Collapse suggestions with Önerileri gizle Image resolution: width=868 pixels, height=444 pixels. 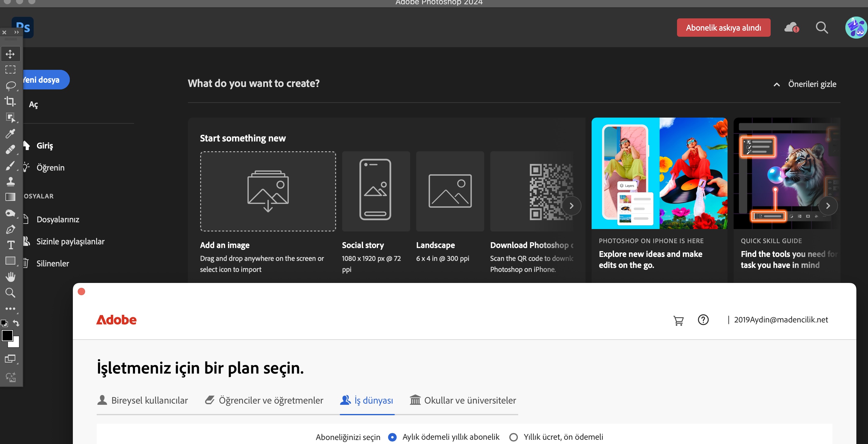[x=805, y=84]
